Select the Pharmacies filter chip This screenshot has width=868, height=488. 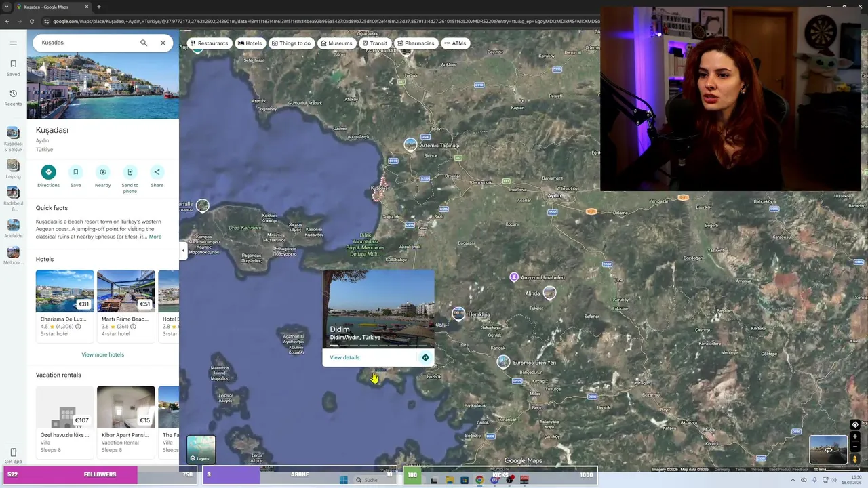(416, 43)
